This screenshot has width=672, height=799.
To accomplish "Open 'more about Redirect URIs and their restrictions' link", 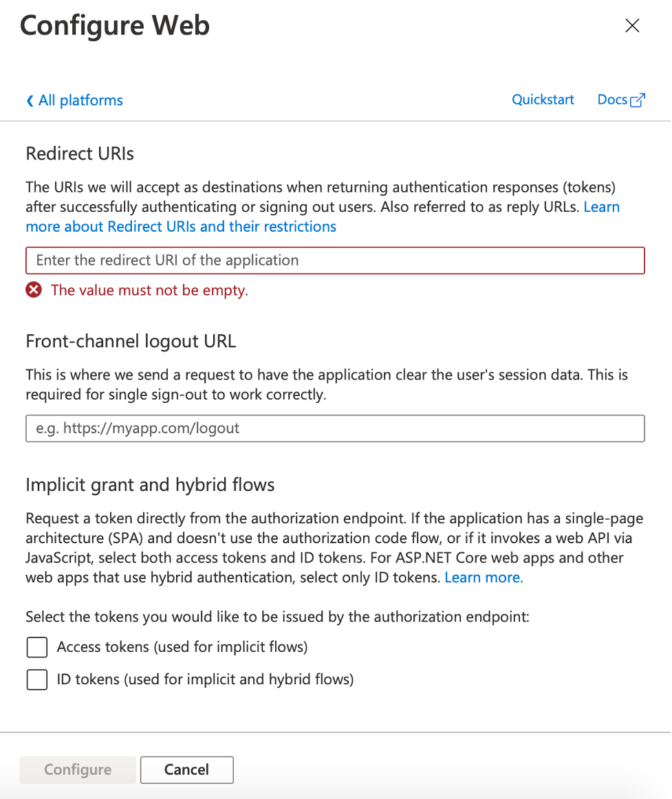I will 181,227.
